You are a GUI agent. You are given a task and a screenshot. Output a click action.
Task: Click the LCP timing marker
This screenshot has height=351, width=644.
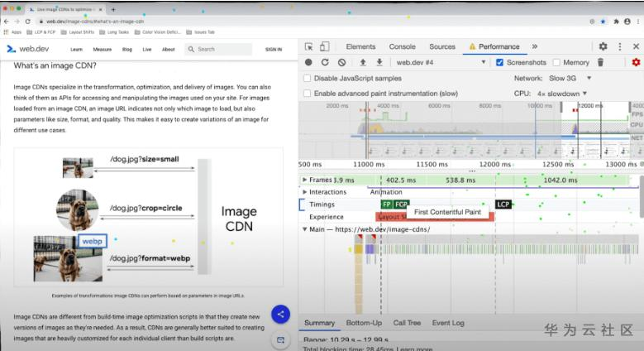click(x=503, y=204)
